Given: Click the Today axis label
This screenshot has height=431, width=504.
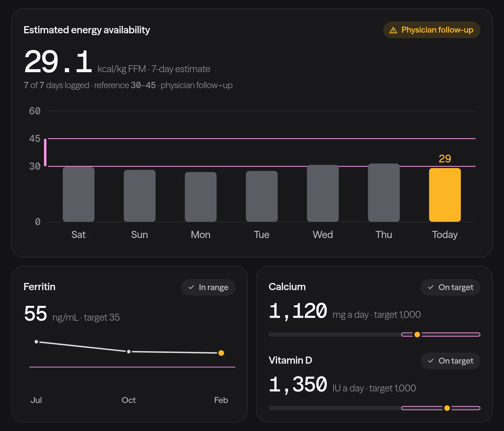Looking at the screenshot, I should (445, 235).
